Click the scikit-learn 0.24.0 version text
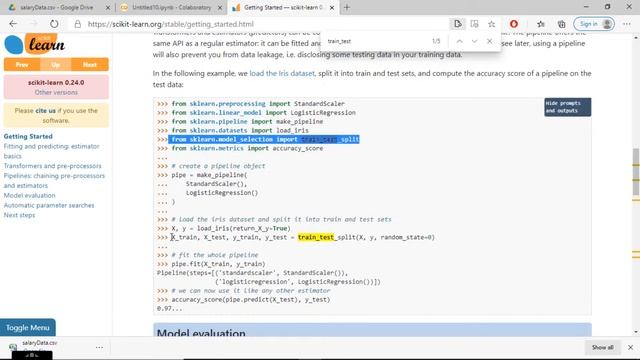The height and width of the screenshot is (360, 640). click(x=56, y=82)
